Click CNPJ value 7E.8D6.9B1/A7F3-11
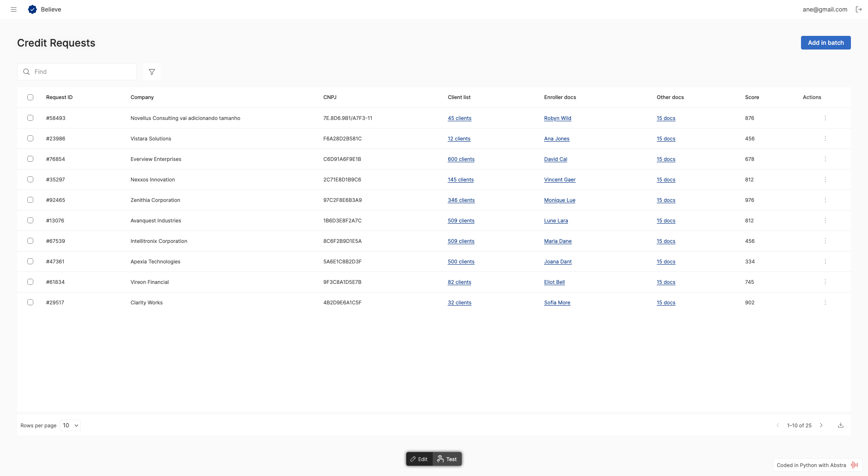 348,118
